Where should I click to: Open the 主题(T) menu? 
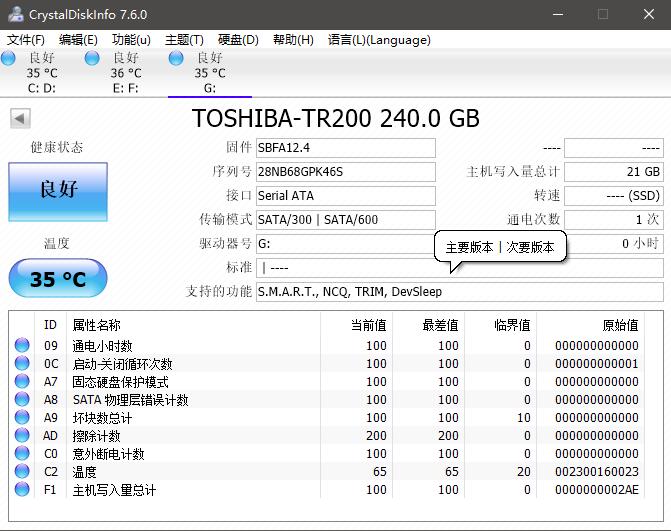pos(184,40)
